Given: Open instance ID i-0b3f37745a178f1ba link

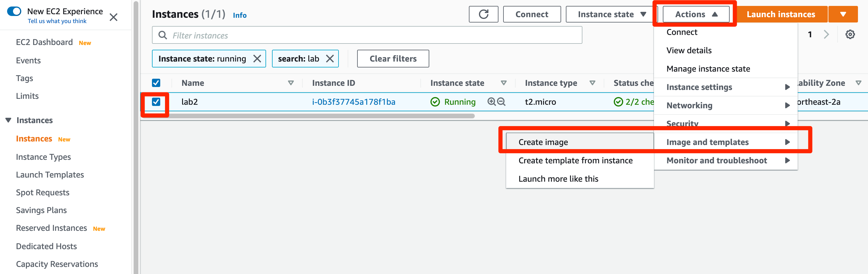Looking at the screenshot, I should pyautogui.click(x=354, y=102).
